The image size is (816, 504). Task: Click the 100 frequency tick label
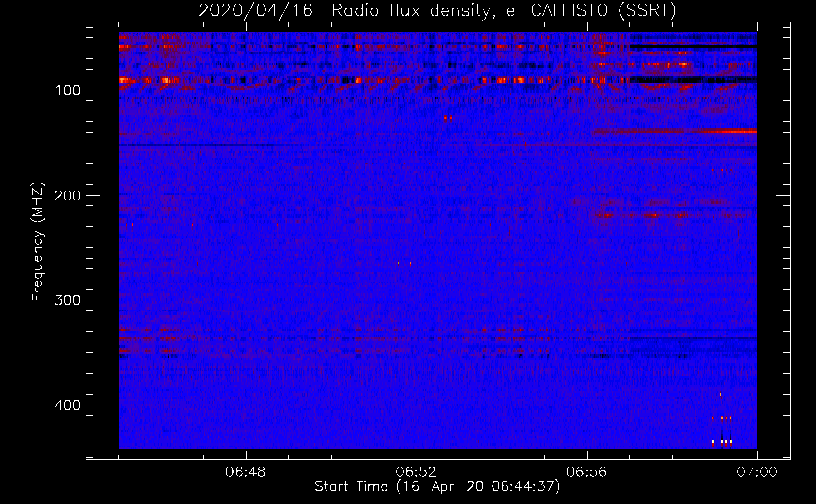coord(68,90)
